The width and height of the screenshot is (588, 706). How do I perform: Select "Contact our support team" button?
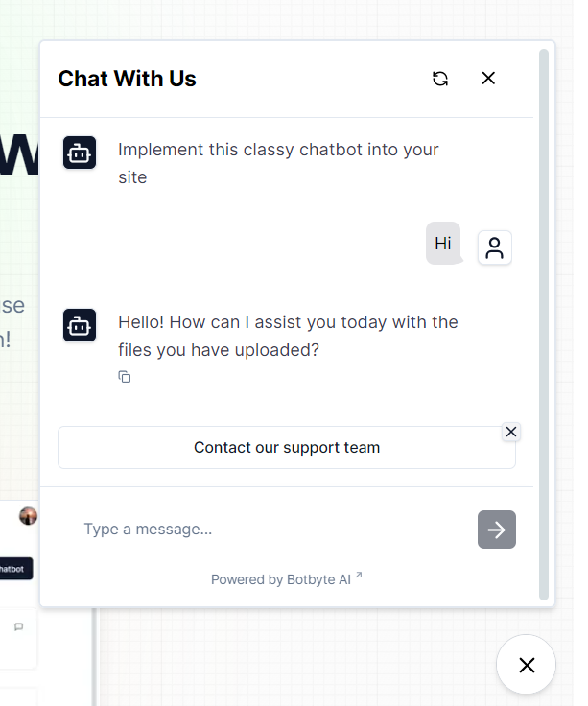[287, 448]
